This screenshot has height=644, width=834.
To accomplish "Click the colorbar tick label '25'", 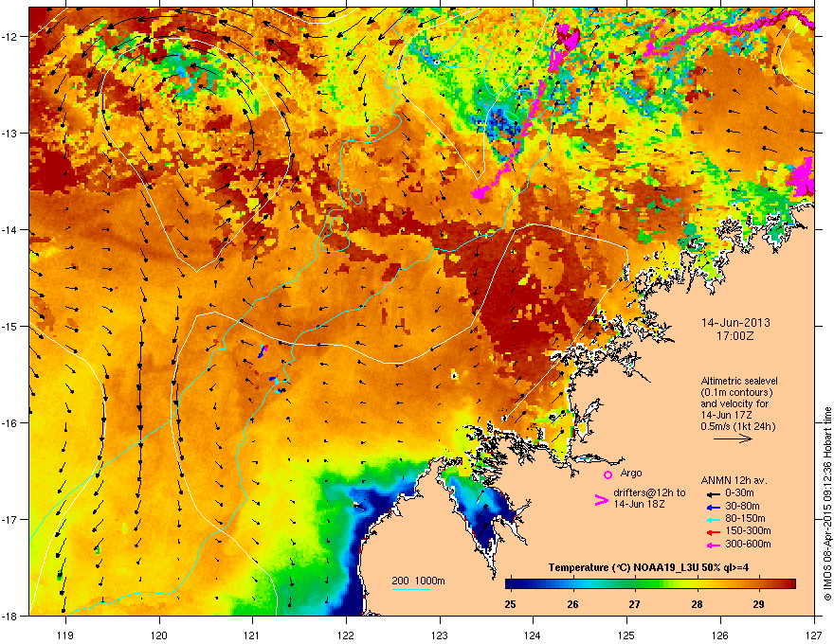I will click(510, 604).
